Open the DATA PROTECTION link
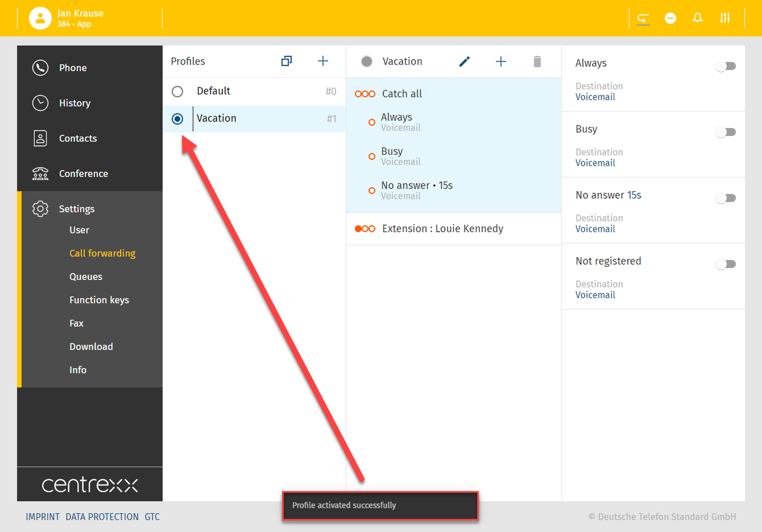 (102, 517)
